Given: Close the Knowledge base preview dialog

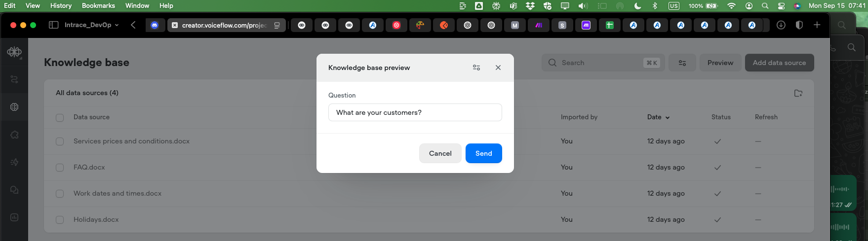Looking at the screenshot, I should [498, 68].
